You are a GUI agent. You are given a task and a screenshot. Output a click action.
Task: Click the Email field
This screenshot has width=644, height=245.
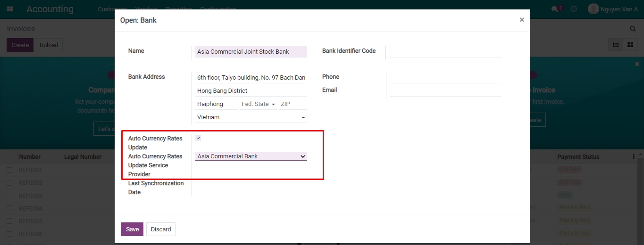coord(445,91)
